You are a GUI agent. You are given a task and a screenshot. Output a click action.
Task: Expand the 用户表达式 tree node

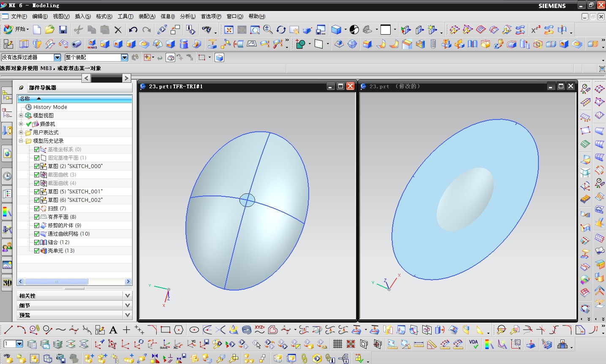pyautogui.click(x=21, y=132)
